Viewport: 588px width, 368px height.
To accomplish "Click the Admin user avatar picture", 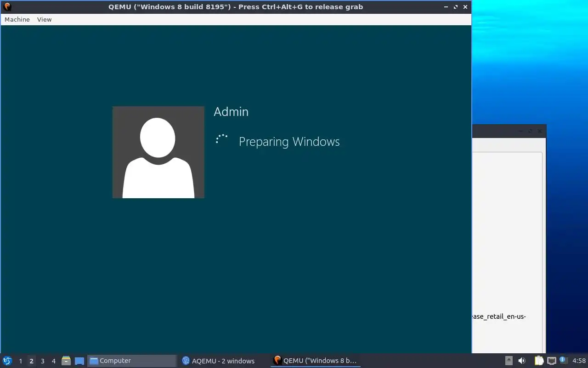I will coord(158,152).
